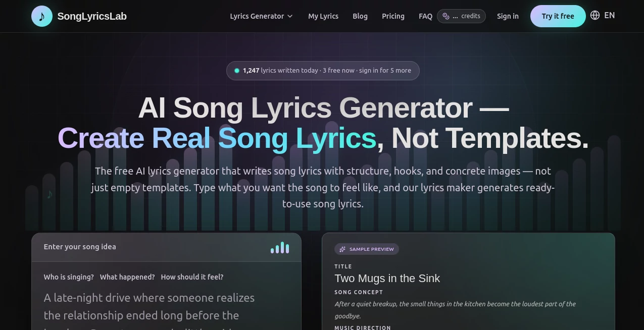The height and width of the screenshot is (330, 644).
Task: Open the Pricing page
Action: (x=393, y=16)
